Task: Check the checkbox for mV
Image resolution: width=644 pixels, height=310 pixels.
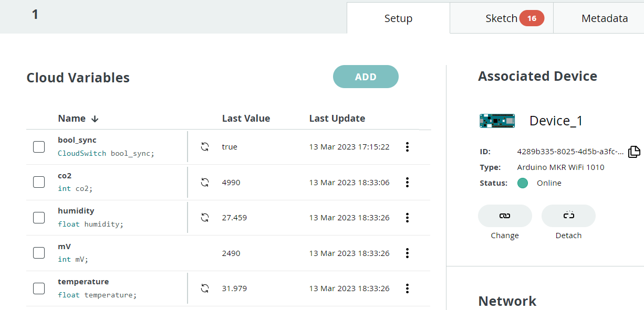Action: click(x=39, y=252)
